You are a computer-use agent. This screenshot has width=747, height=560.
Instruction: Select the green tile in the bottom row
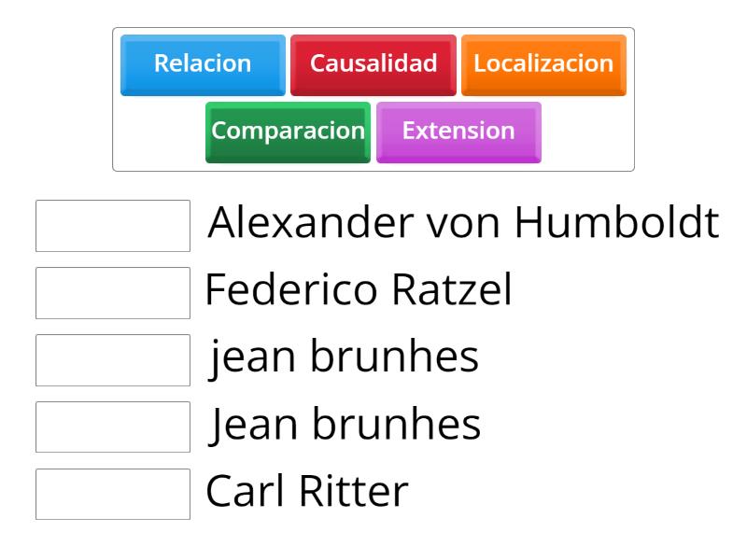pyautogui.click(x=287, y=131)
